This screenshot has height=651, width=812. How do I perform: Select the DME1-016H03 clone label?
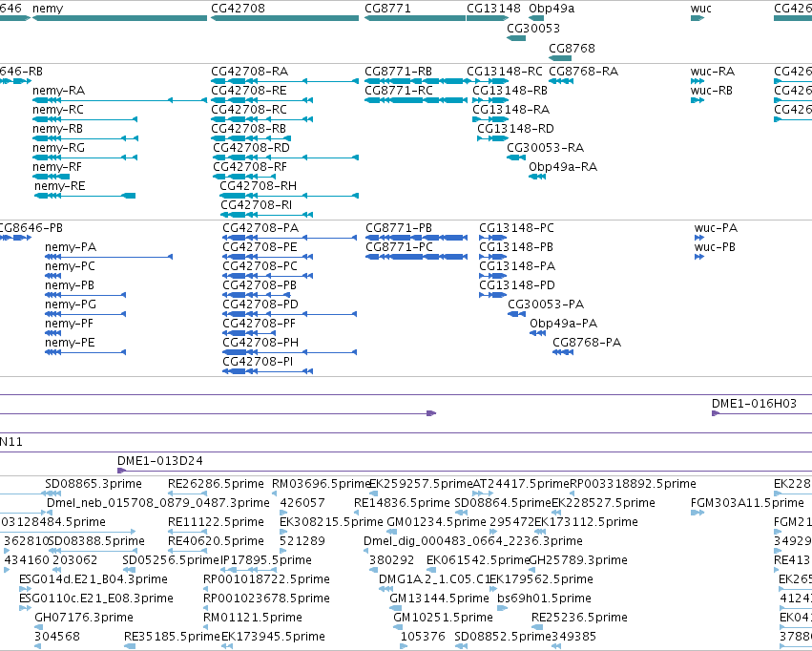(x=754, y=404)
